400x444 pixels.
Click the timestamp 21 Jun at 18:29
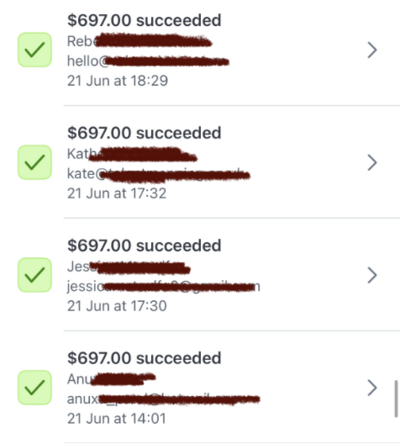(118, 81)
